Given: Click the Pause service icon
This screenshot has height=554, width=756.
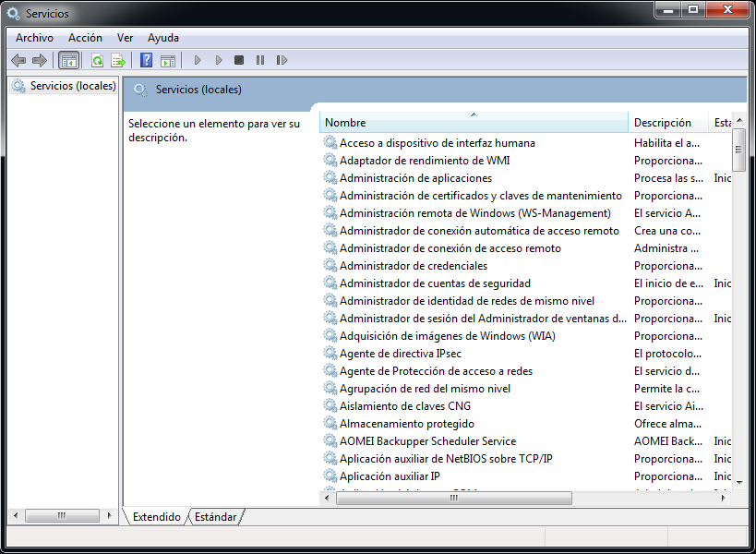Looking at the screenshot, I should pyautogui.click(x=260, y=60).
